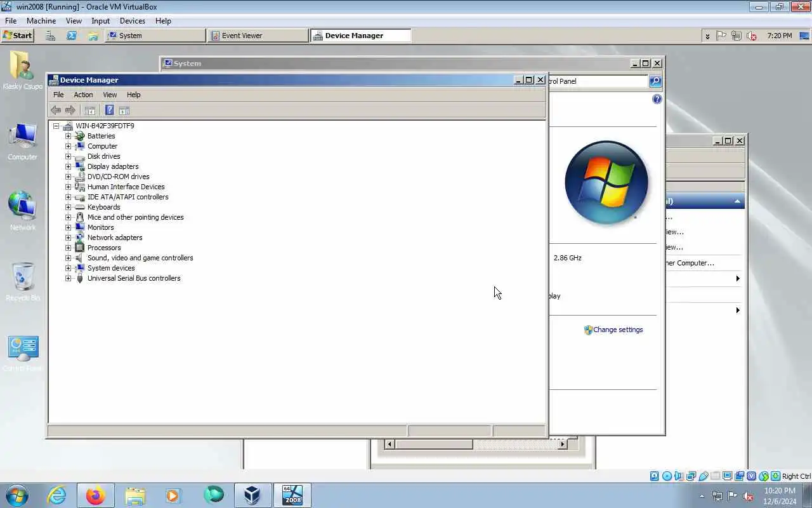The width and height of the screenshot is (812, 508).
Task: Open VirtualBox Devices menu
Action: click(x=133, y=21)
